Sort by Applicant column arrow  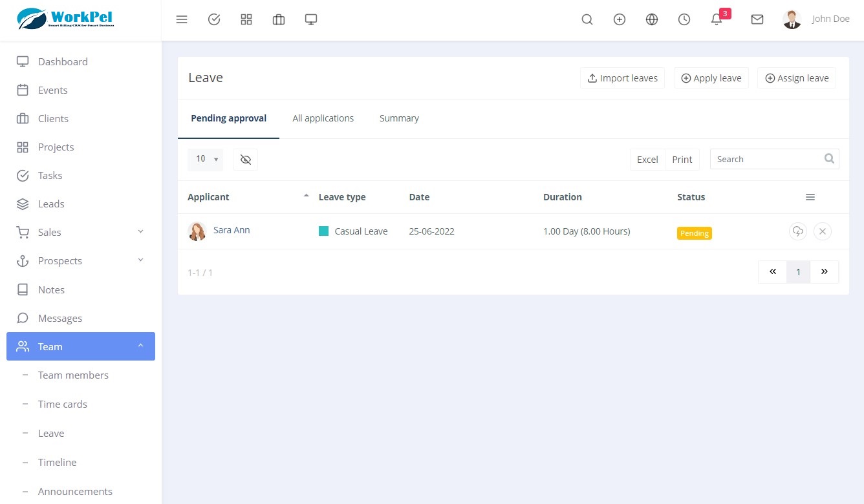point(307,196)
